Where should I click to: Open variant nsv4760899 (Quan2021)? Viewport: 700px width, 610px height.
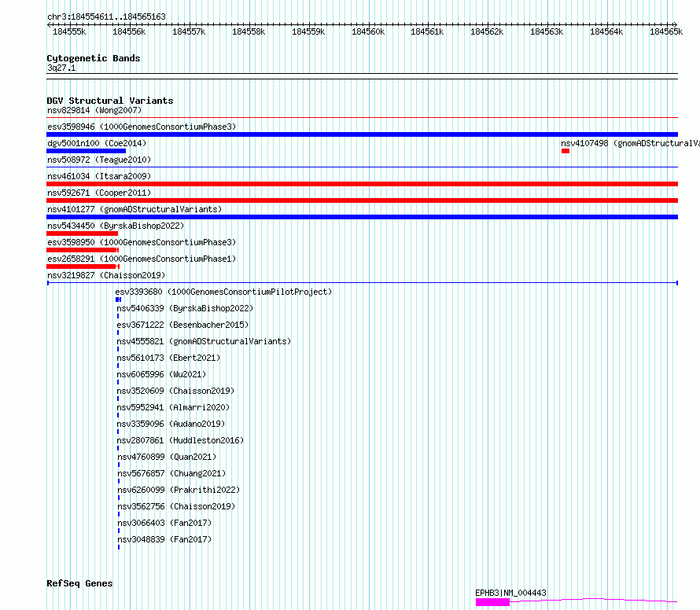coord(167,457)
